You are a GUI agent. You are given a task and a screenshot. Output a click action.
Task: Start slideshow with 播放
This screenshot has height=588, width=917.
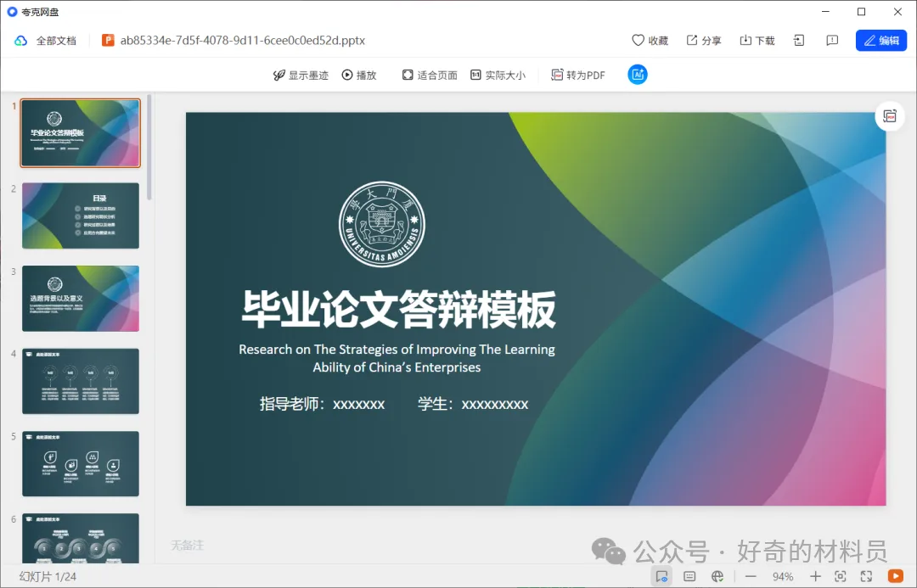coord(359,75)
